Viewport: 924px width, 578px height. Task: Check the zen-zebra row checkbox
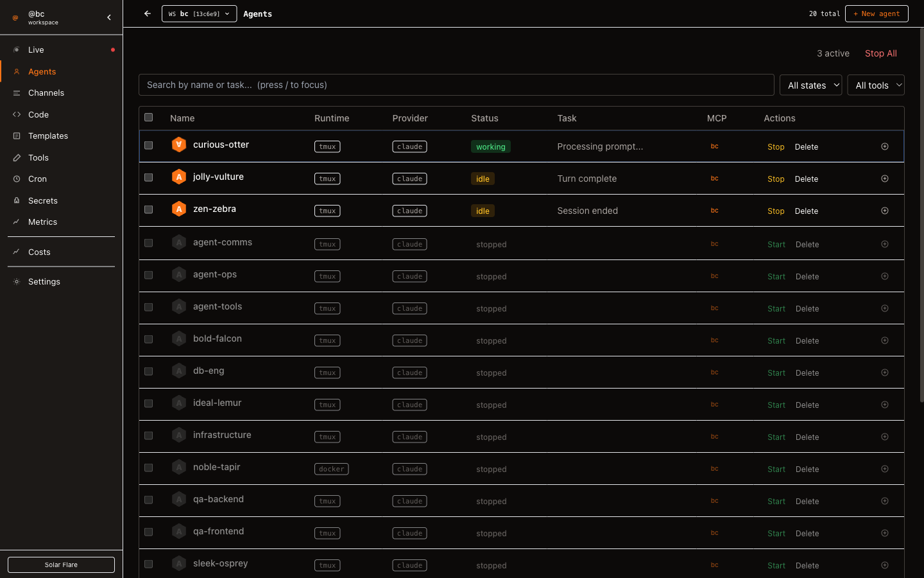pyautogui.click(x=149, y=209)
